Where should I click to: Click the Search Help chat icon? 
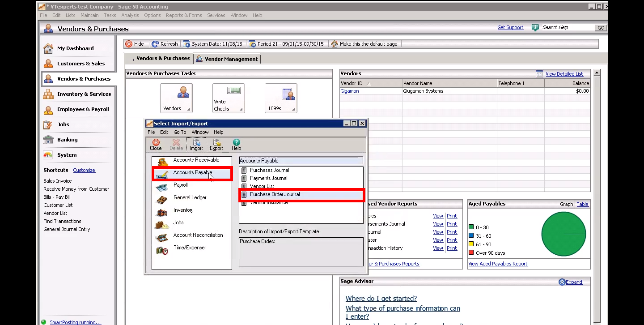click(535, 28)
